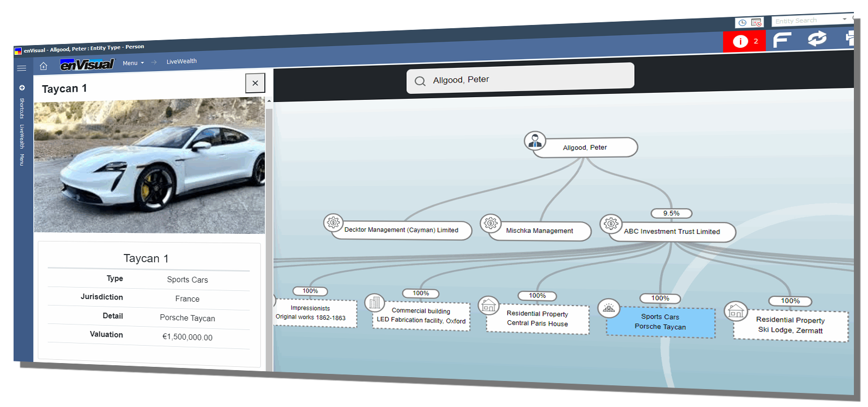The width and height of the screenshot is (868, 407).
Task: Select the ABC Investment Trust Limited node
Action: tap(672, 232)
